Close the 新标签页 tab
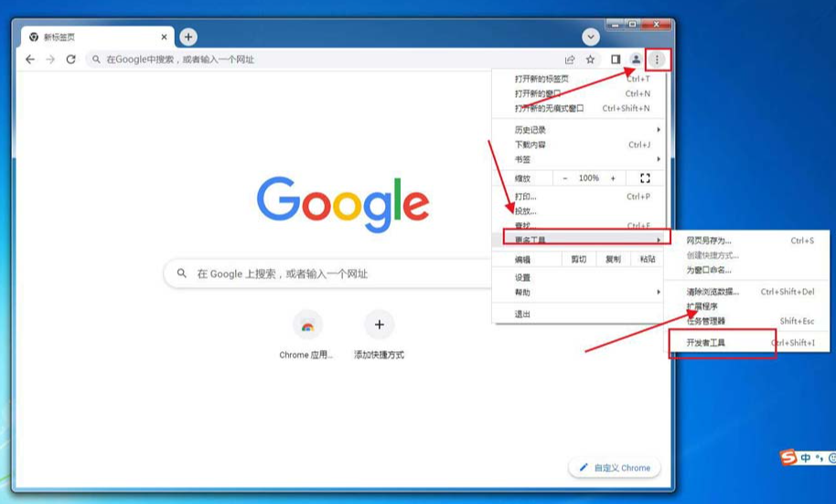The height and width of the screenshot is (504, 836). tap(165, 37)
